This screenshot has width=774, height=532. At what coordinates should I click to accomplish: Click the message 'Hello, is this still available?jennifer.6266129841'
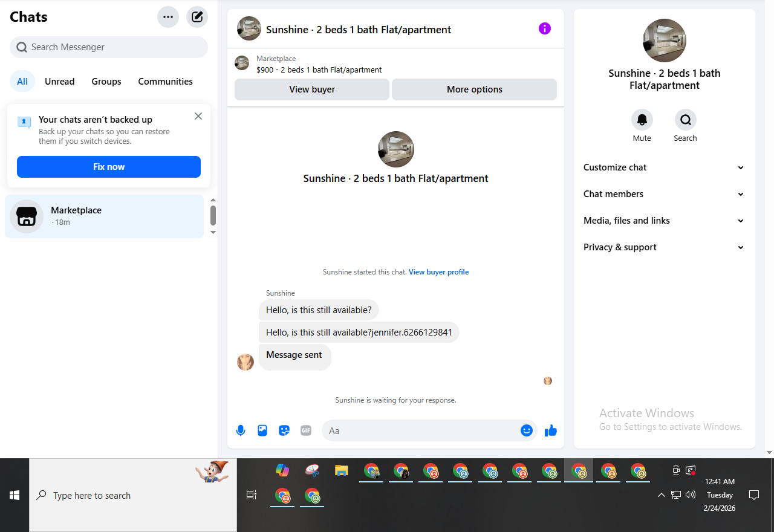pos(359,332)
